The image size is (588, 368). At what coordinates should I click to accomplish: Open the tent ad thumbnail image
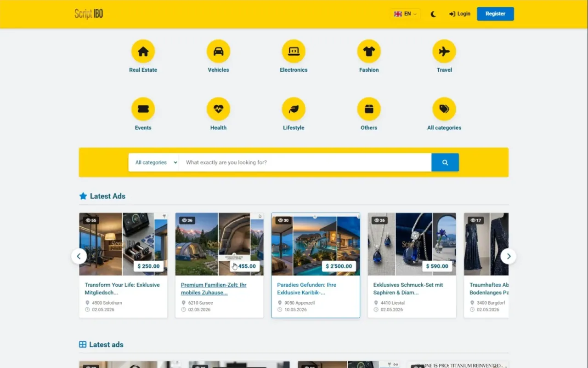click(220, 244)
